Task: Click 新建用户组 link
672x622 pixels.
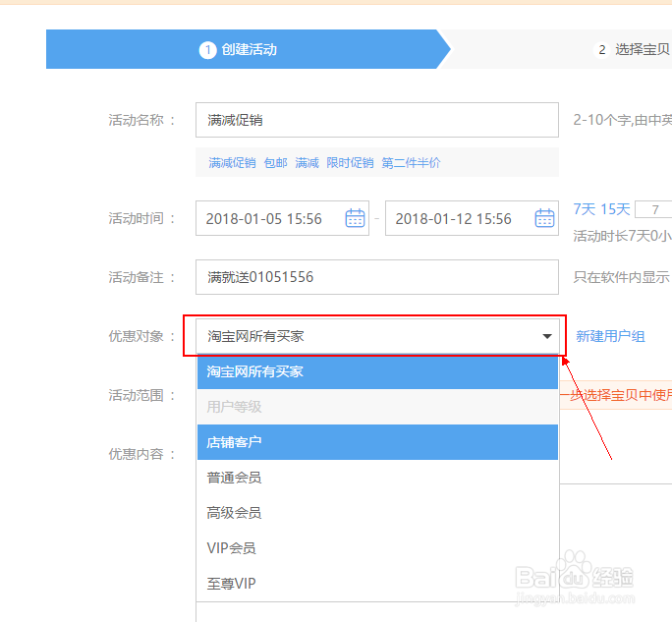Action: 610,336
